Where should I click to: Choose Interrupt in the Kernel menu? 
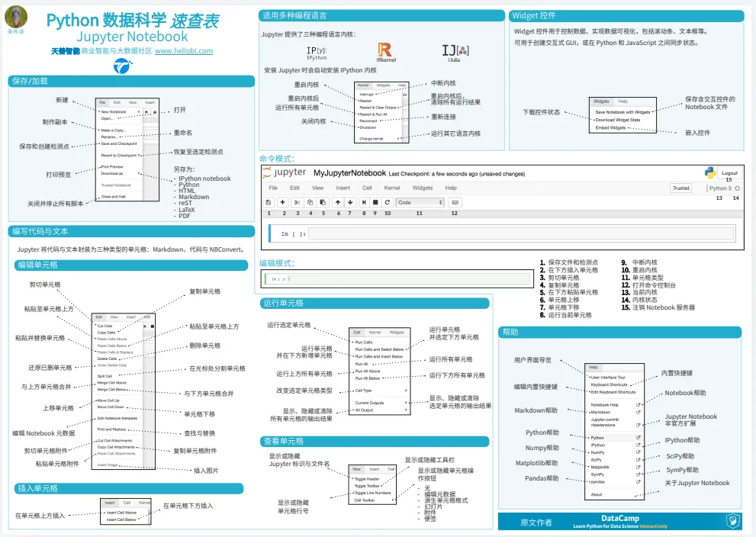(366, 95)
